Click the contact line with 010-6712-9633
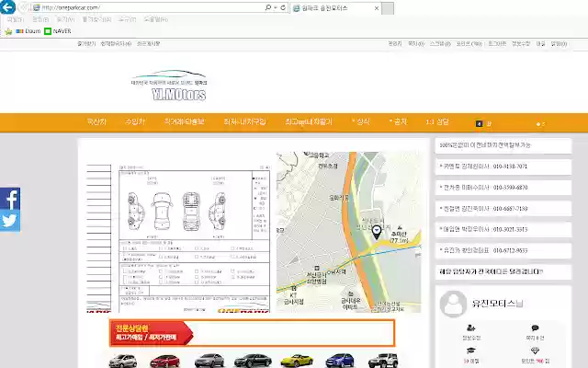This screenshot has width=588, height=368. click(x=503, y=250)
